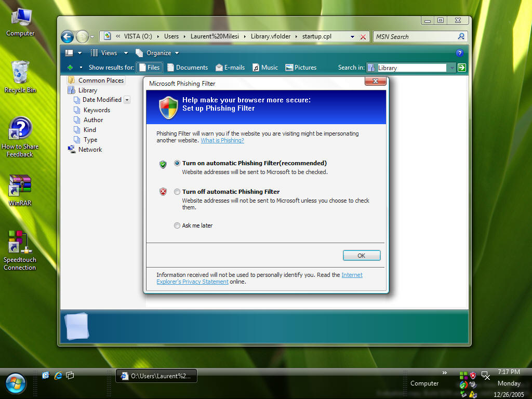The height and width of the screenshot is (399, 532).
Task: Open the What is Phishing? link
Action: tap(222, 140)
